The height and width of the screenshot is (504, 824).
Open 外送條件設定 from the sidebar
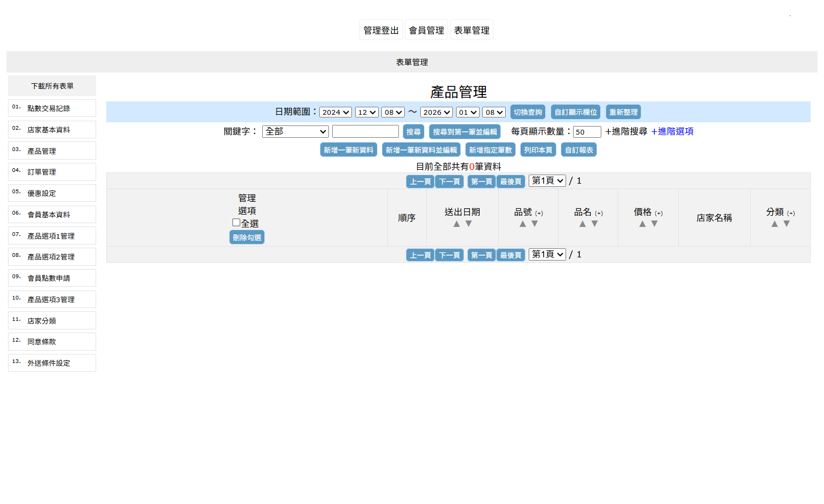(52, 363)
